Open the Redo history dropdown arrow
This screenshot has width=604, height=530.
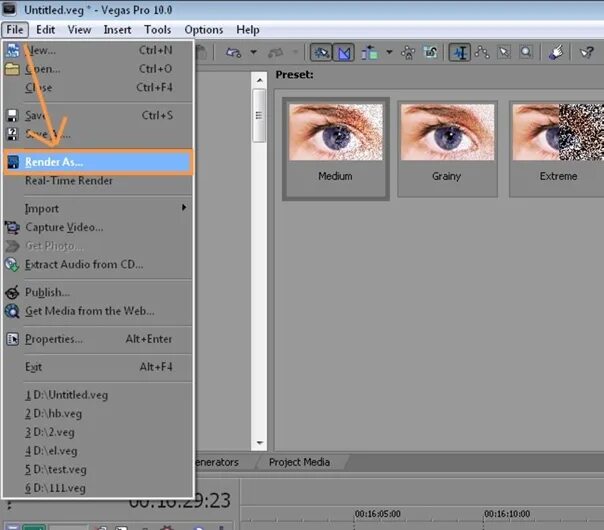pos(295,52)
